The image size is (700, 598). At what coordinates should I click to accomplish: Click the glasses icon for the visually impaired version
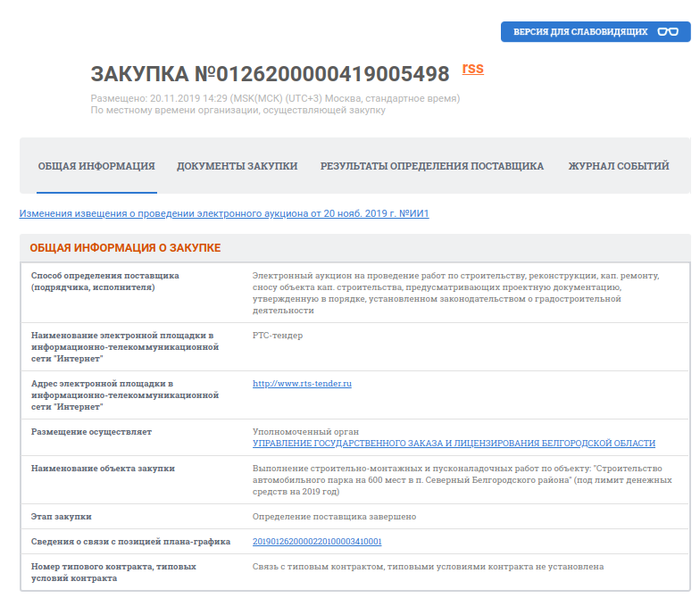coord(667,31)
